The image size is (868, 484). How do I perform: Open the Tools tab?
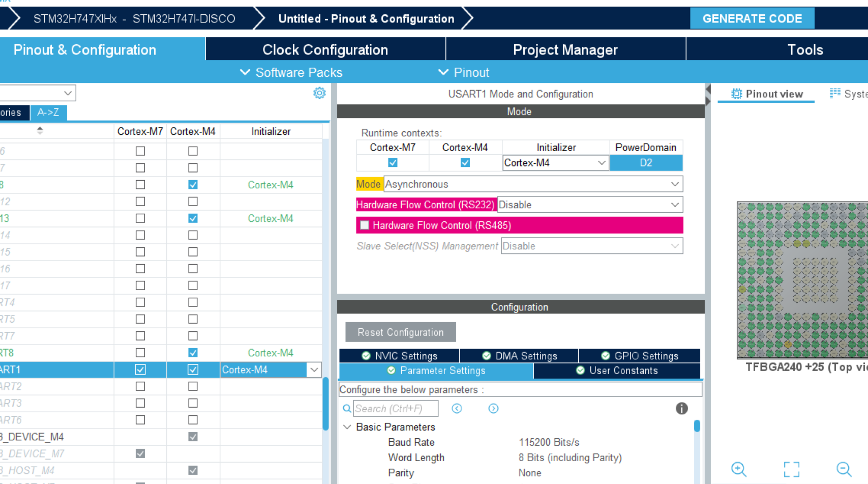click(805, 49)
